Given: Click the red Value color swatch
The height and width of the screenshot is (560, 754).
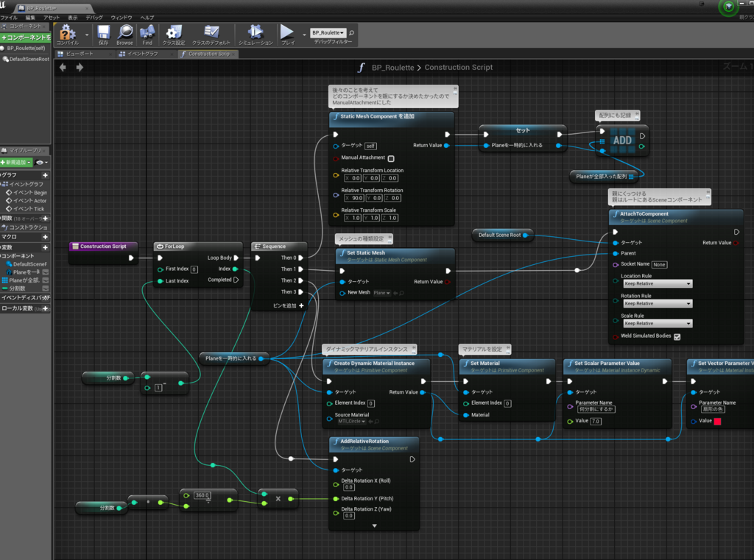Looking at the screenshot, I should [x=717, y=422].
